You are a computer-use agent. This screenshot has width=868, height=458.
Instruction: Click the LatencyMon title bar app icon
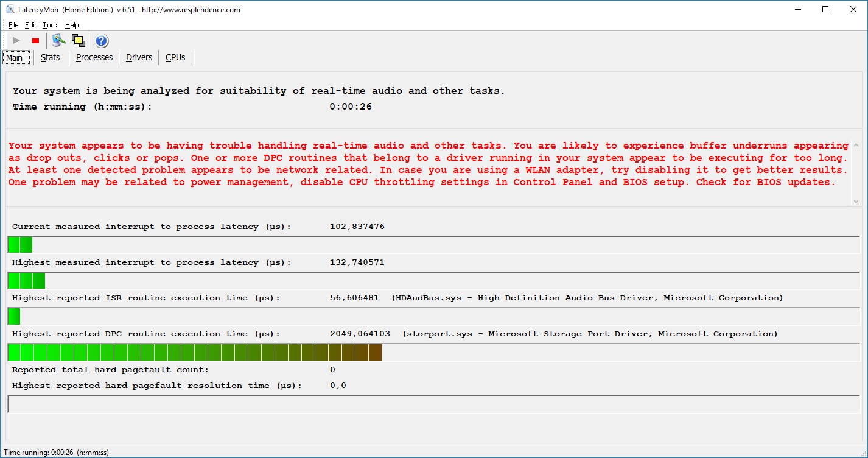point(10,9)
